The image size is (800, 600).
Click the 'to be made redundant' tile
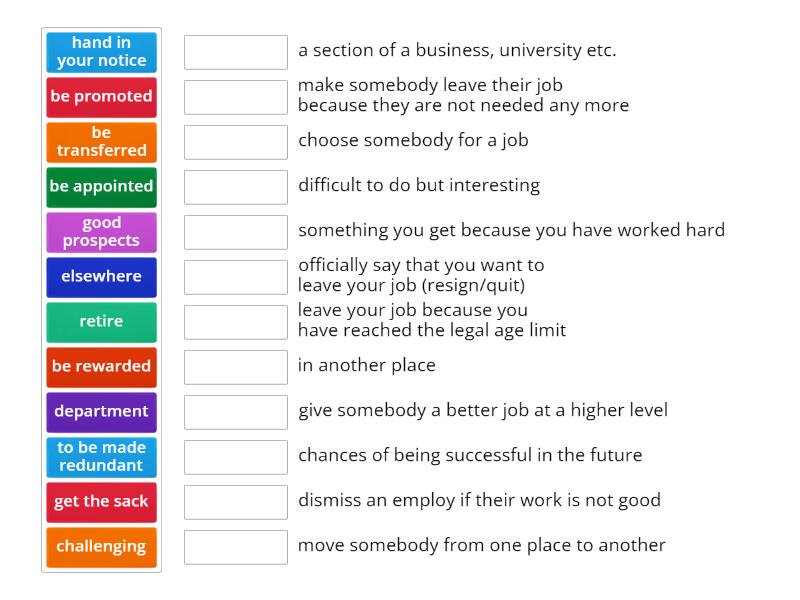coord(101,456)
